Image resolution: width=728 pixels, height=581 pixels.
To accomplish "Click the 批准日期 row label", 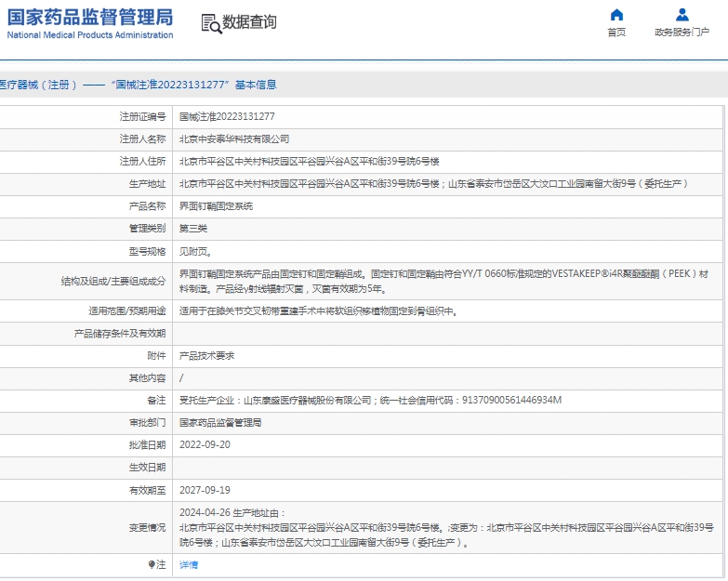I will pyautogui.click(x=147, y=444).
